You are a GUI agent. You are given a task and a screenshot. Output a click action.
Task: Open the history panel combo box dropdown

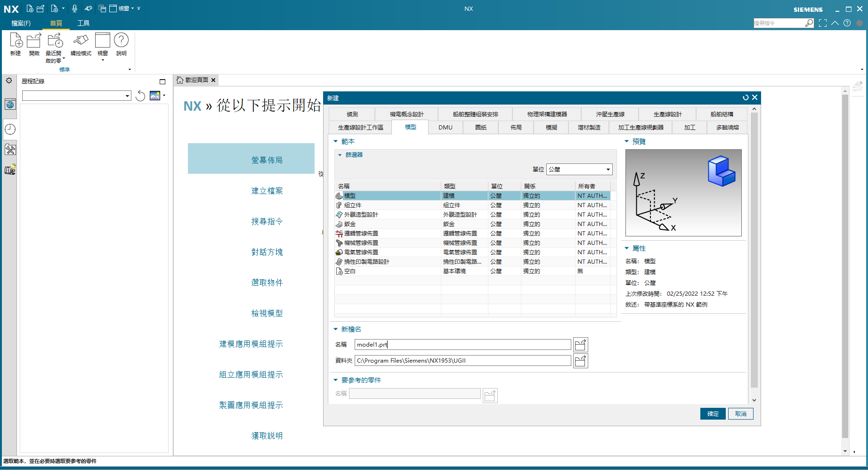click(127, 96)
